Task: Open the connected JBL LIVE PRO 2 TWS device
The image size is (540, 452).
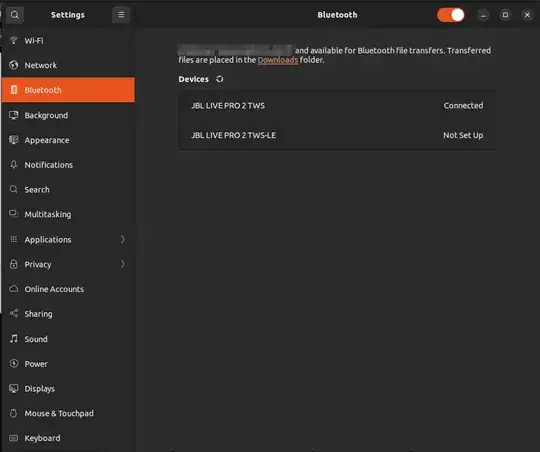Action: pos(337,106)
